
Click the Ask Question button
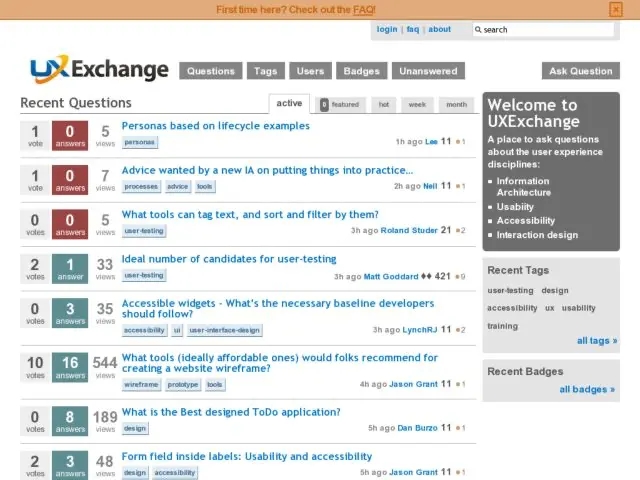click(x=580, y=71)
